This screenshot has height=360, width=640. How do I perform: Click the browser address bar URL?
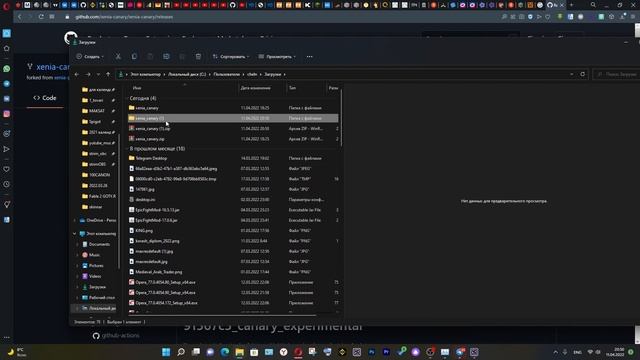(x=124, y=17)
